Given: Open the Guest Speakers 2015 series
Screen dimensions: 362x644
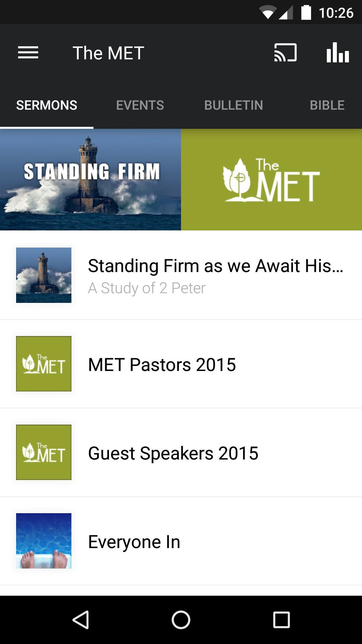Looking at the screenshot, I should tap(173, 453).
